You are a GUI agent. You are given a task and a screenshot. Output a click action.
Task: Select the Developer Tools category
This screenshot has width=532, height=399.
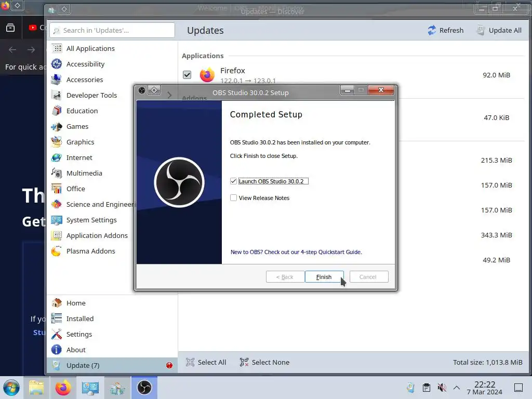[112, 96]
